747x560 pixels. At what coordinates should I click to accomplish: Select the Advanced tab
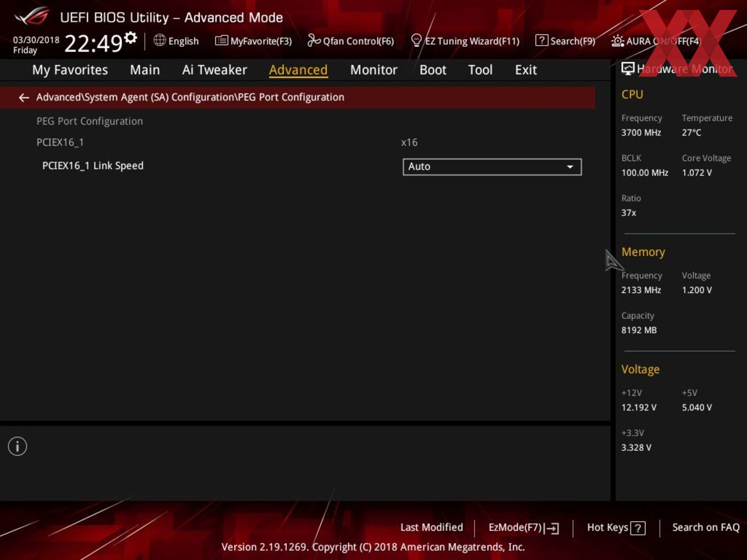point(298,70)
